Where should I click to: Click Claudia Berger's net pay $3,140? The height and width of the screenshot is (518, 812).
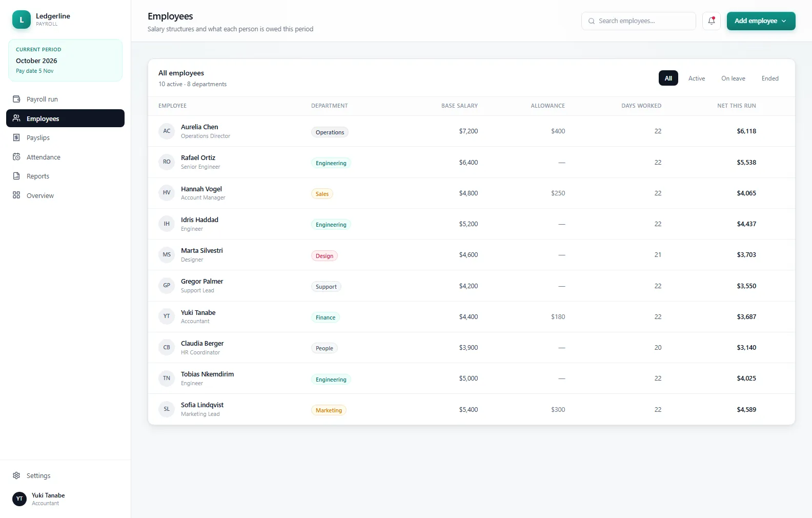click(x=746, y=348)
